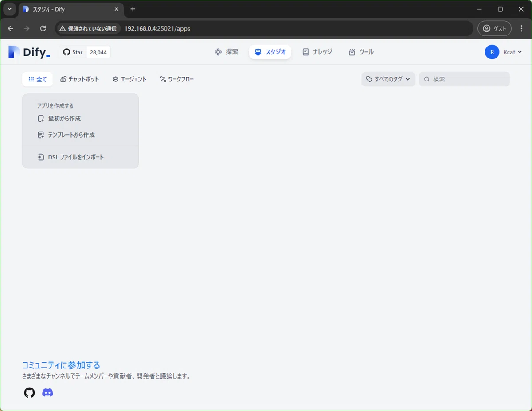532x411 pixels.
Task: Open the browser three-dot menu
Action: pos(521,28)
